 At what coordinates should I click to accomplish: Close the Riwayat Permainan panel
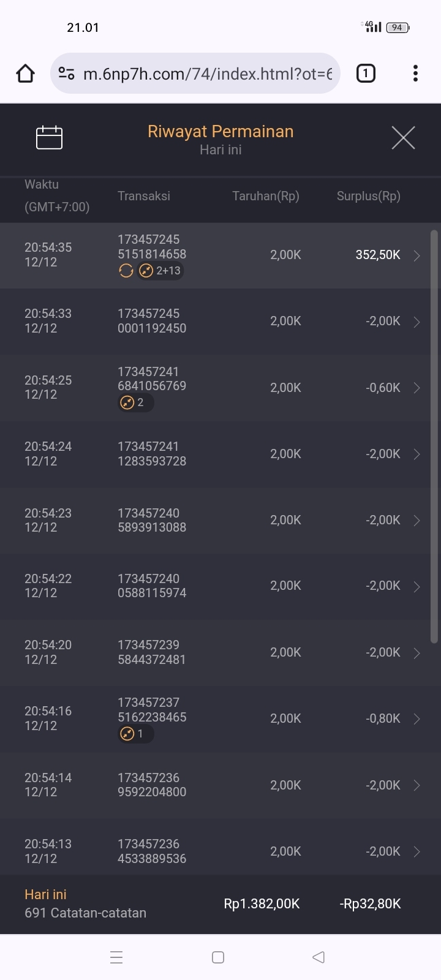[403, 138]
